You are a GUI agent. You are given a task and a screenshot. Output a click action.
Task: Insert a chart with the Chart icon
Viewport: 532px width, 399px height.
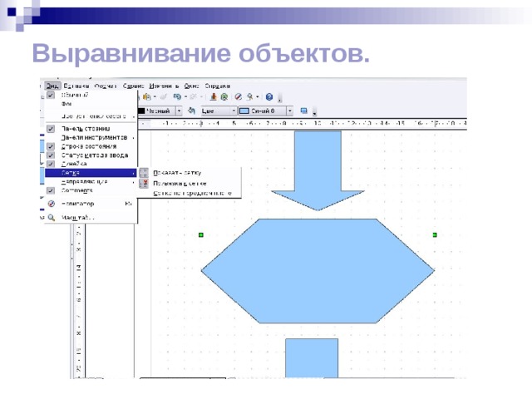(214, 97)
